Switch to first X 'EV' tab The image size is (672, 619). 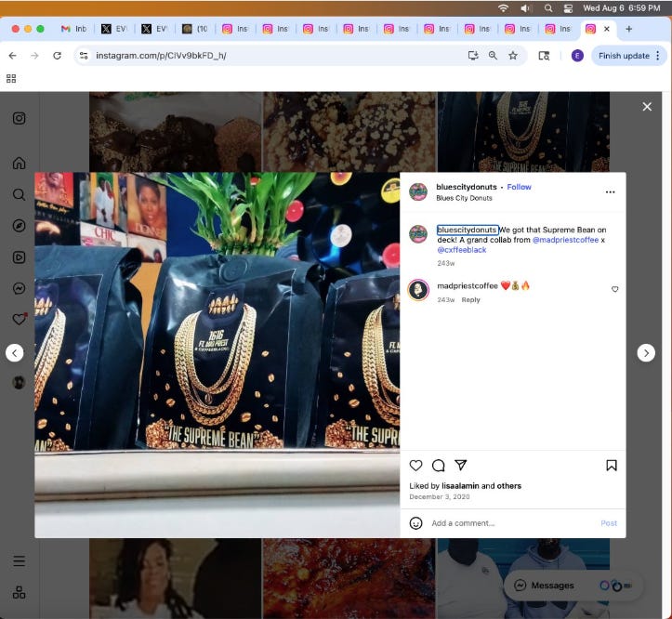(x=114, y=29)
